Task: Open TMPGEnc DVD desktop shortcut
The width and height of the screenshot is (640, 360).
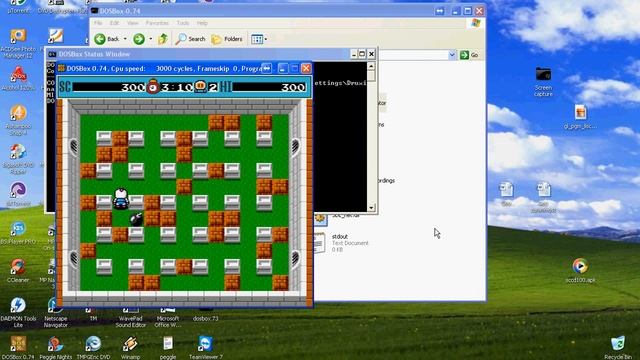Action: pos(93,347)
